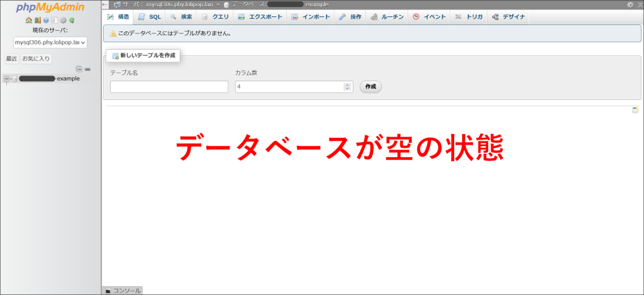Viewport: 644px width, 295px height.
Task: Click the お気に入り button
Action: [x=36, y=58]
